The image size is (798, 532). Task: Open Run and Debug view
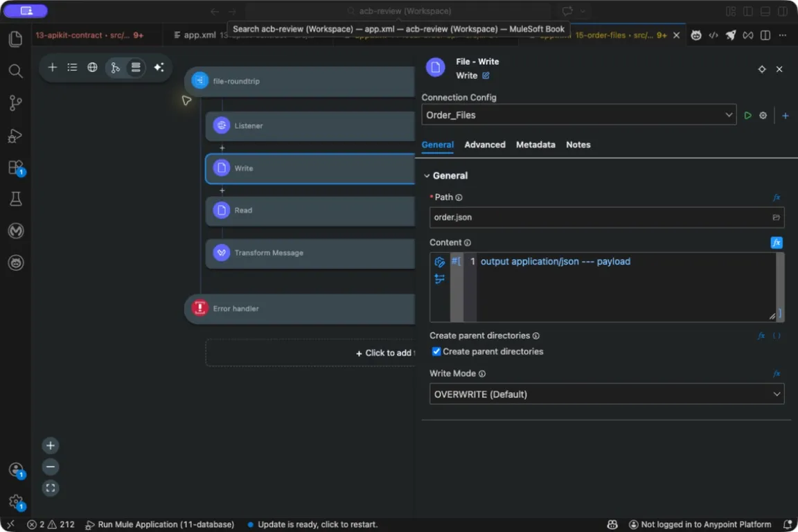16,135
